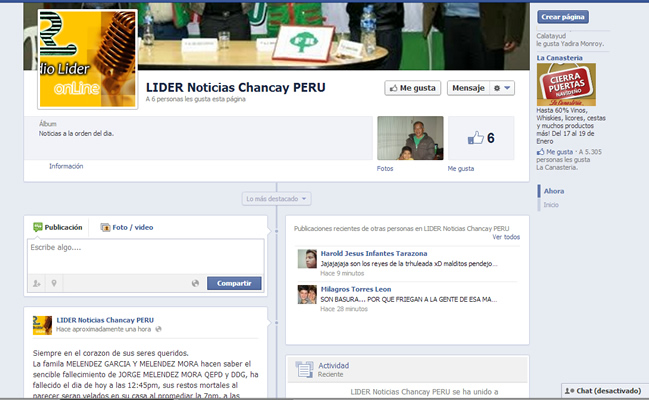Viewport: 649px width, 400px height.
Task: Click the Radio Lider online profile picture
Action: coord(87,59)
